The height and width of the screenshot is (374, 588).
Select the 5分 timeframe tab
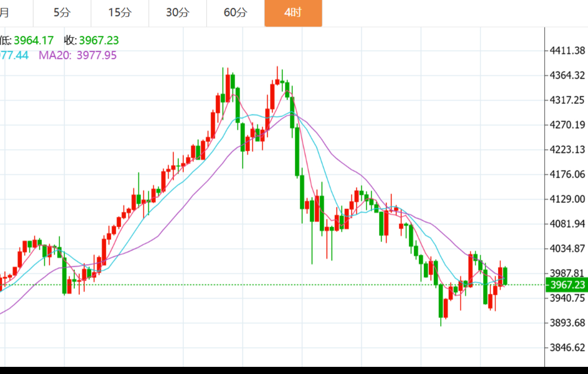(62, 13)
